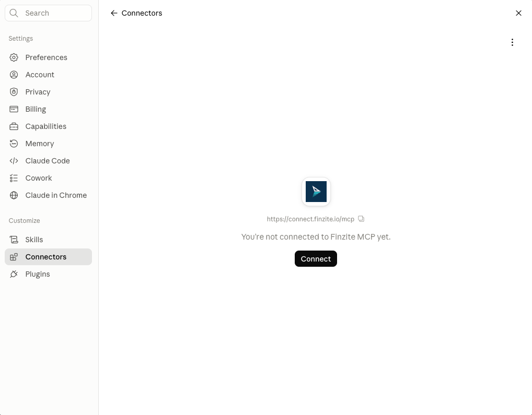Open Skills page
Image resolution: width=532 pixels, height=415 pixels.
(48, 240)
